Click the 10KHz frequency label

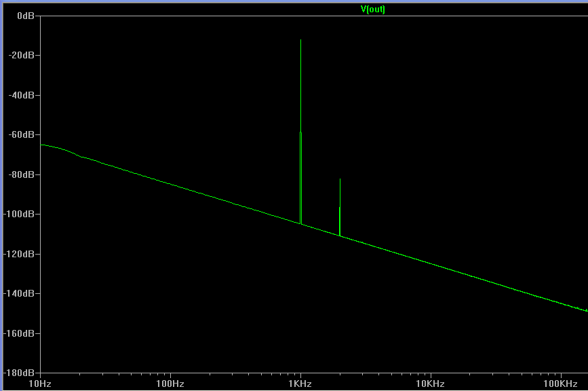(430, 384)
